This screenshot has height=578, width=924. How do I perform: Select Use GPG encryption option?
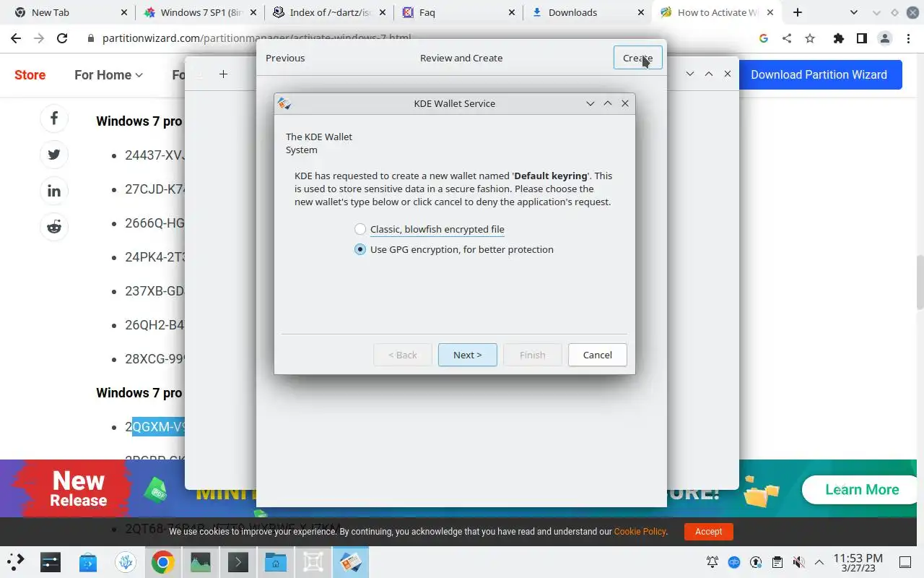454,249
